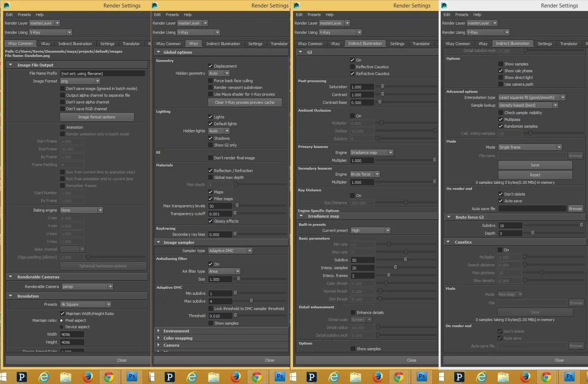Image resolution: width=588 pixels, height=384 pixels.
Task: Click Internet Explorer icon below Brute force GI window
Action: [x=481, y=377]
